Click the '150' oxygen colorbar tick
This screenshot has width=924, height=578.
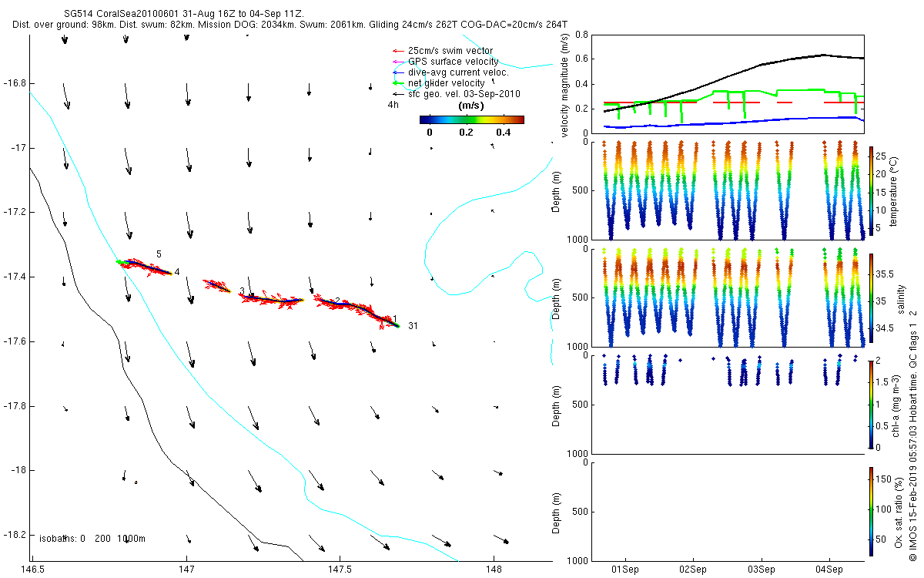coord(883,478)
